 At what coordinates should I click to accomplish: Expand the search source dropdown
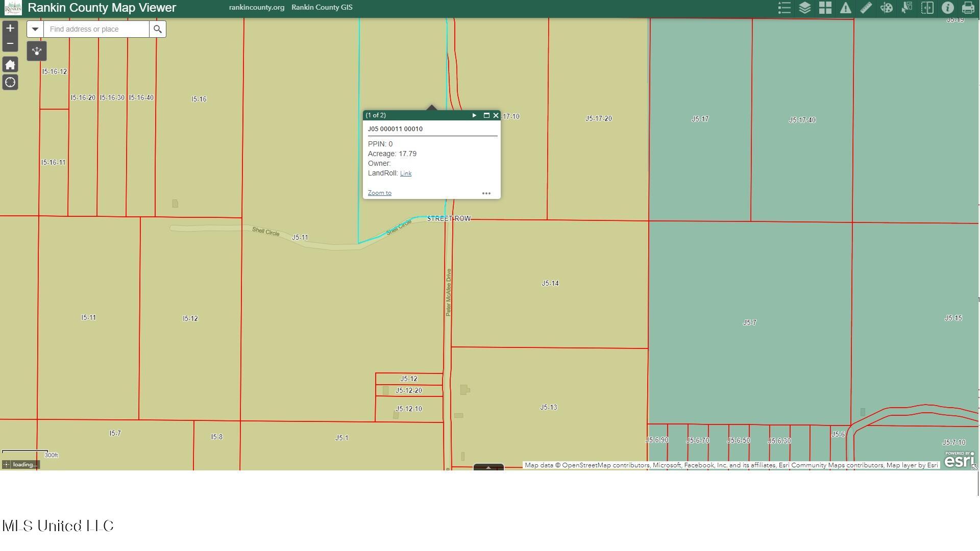pyautogui.click(x=35, y=29)
